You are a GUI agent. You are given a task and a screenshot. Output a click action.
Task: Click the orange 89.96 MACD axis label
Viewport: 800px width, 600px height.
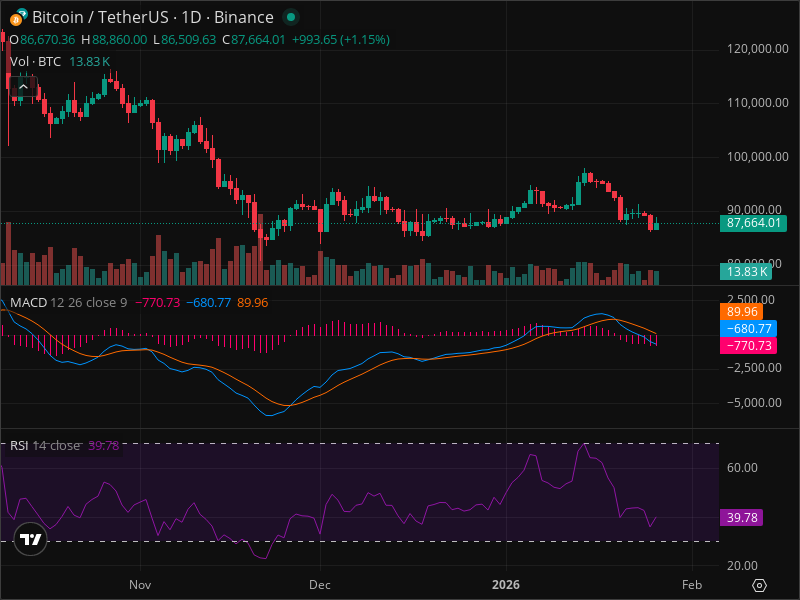point(741,312)
